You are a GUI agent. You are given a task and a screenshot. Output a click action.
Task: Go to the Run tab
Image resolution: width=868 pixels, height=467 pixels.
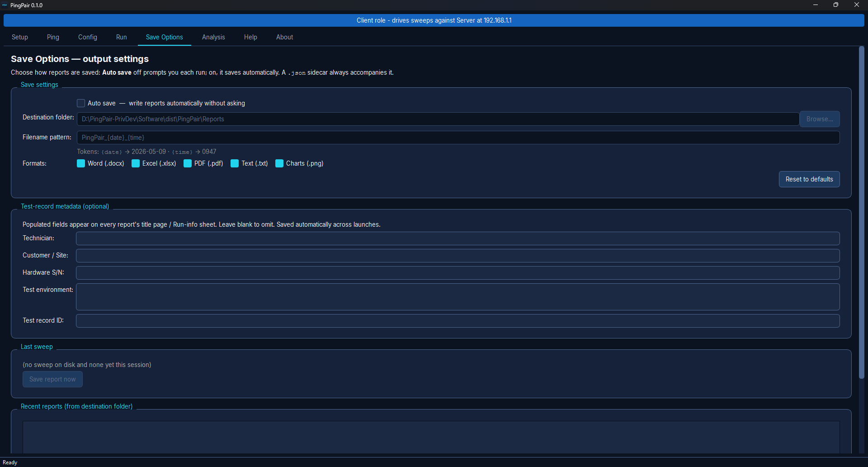point(121,37)
